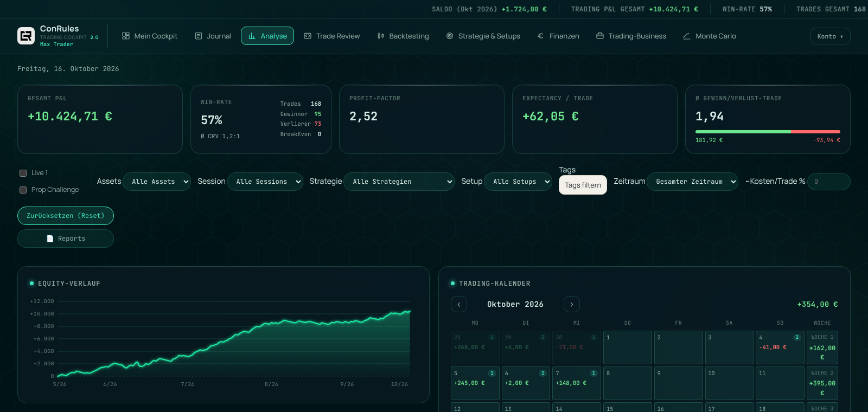The image size is (868, 412).
Task: Click the Reports button
Action: [66, 239]
